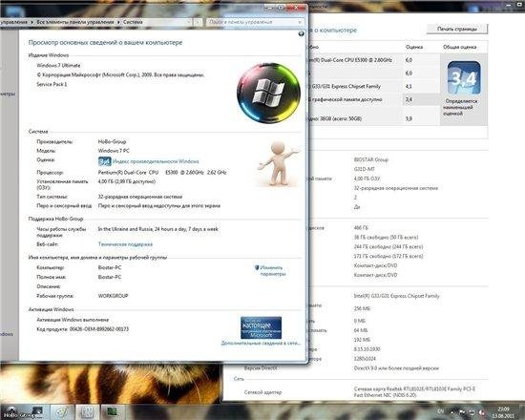
Task: Open the help icon in System window
Action: (x=301, y=33)
